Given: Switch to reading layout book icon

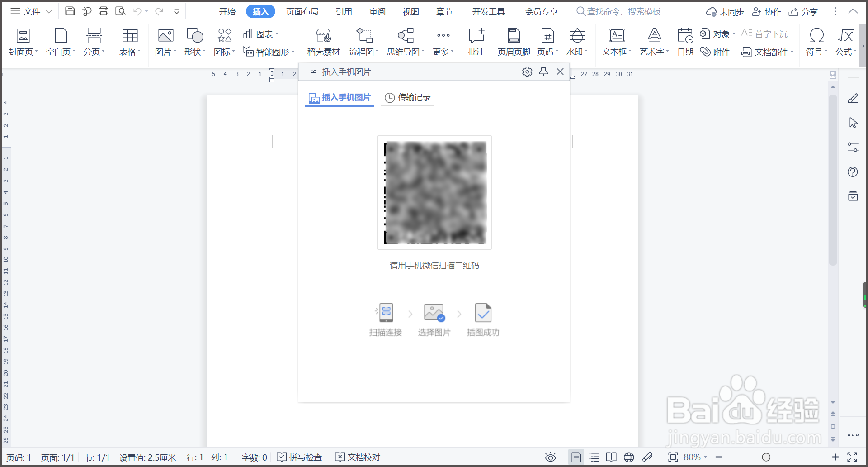Looking at the screenshot, I should (x=611, y=457).
